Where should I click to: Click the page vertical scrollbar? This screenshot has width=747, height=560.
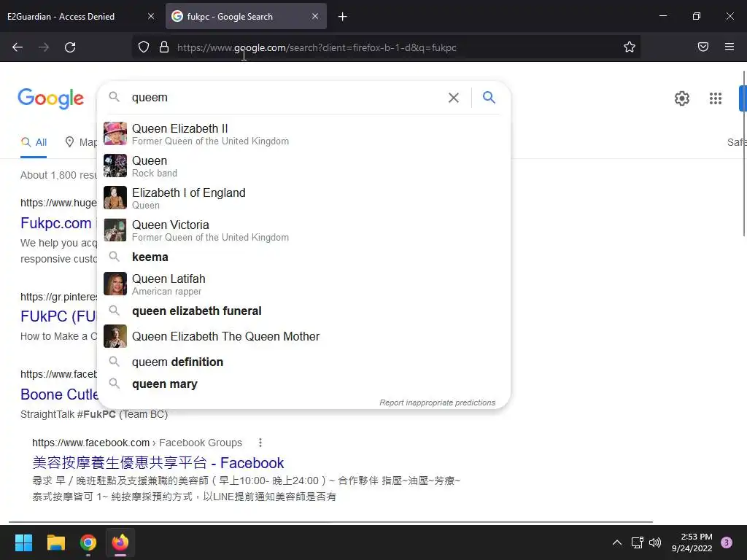pyautogui.click(x=744, y=152)
